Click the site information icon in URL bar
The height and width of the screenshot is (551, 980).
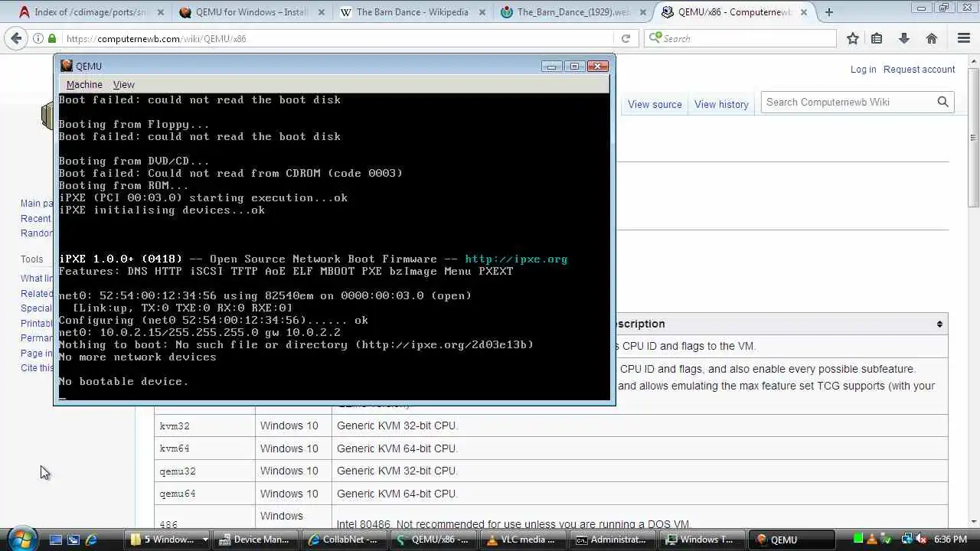pyautogui.click(x=38, y=38)
